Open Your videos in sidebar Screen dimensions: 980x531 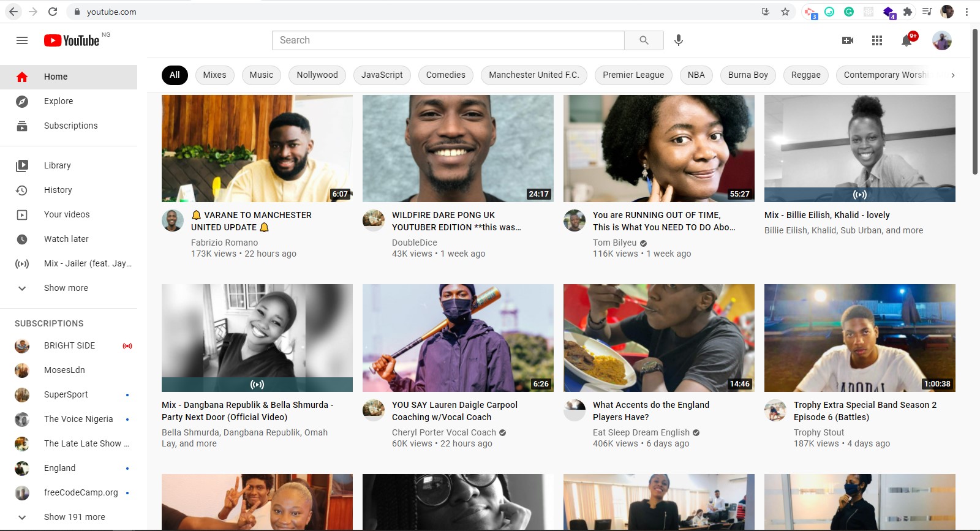pyautogui.click(x=69, y=214)
